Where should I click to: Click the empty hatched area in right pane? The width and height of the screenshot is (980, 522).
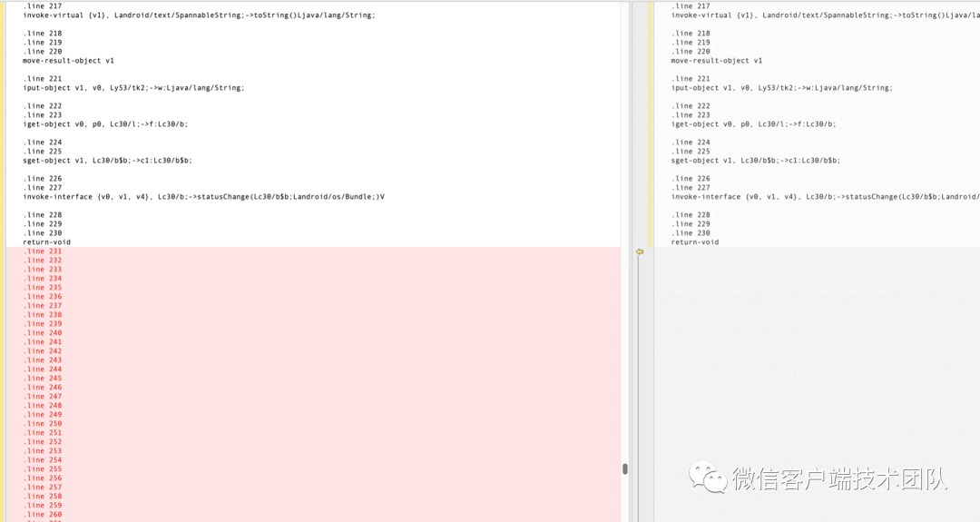(808, 381)
